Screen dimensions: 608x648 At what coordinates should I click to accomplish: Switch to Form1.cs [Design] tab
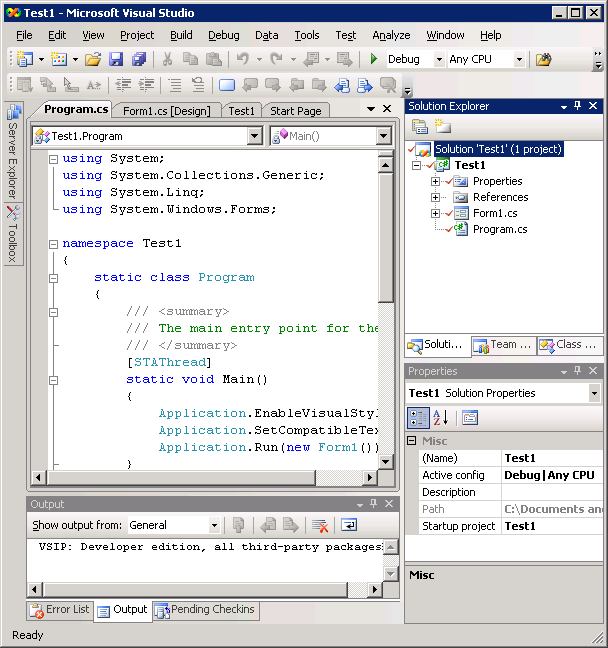[x=166, y=111]
